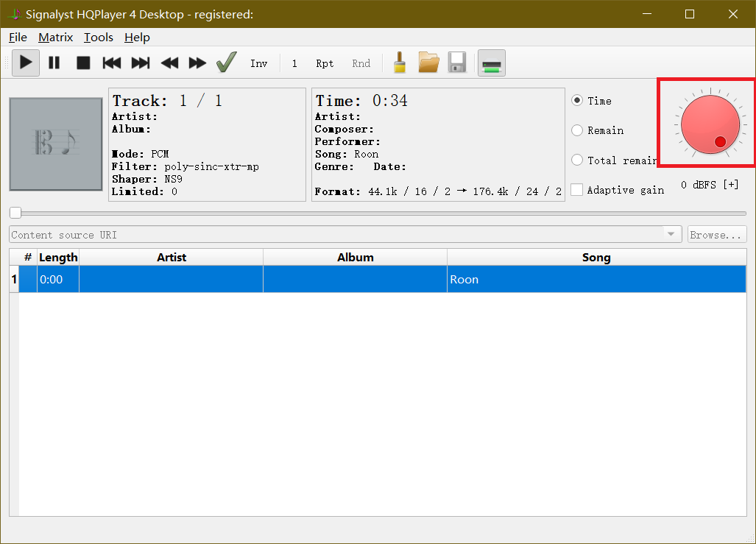Image resolution: width=756 pixels, height=544 pixels.
Task: Select the Roon song row in playlist
Action: 464,280
